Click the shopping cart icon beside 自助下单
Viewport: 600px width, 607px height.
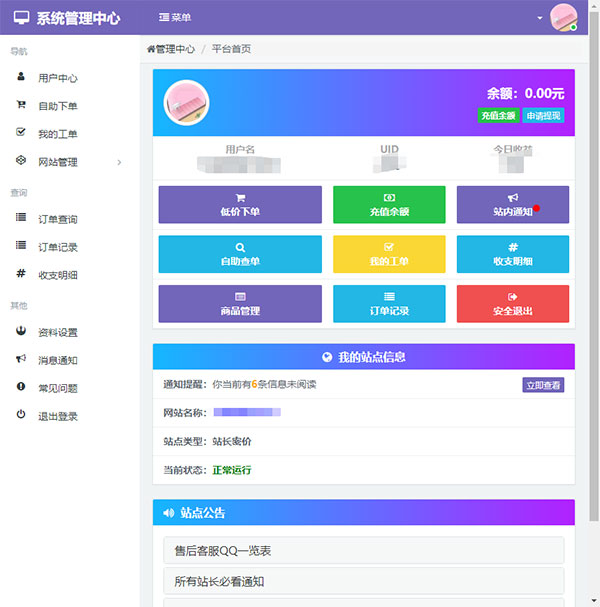click(x=21, y=105)
